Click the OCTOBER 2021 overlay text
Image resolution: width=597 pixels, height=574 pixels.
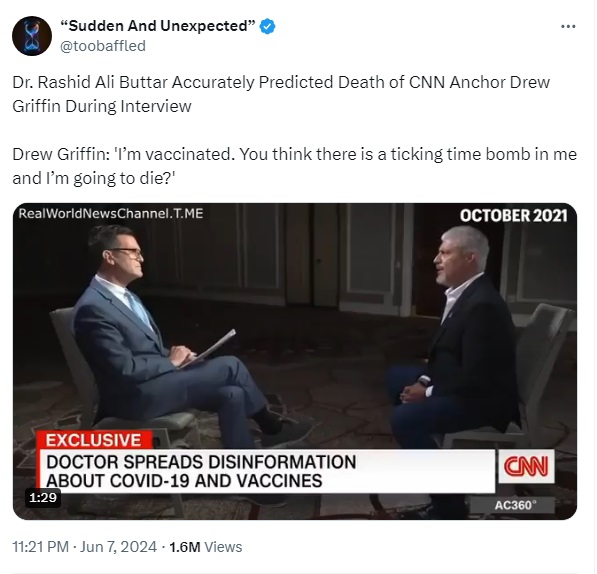pos(513,215)
